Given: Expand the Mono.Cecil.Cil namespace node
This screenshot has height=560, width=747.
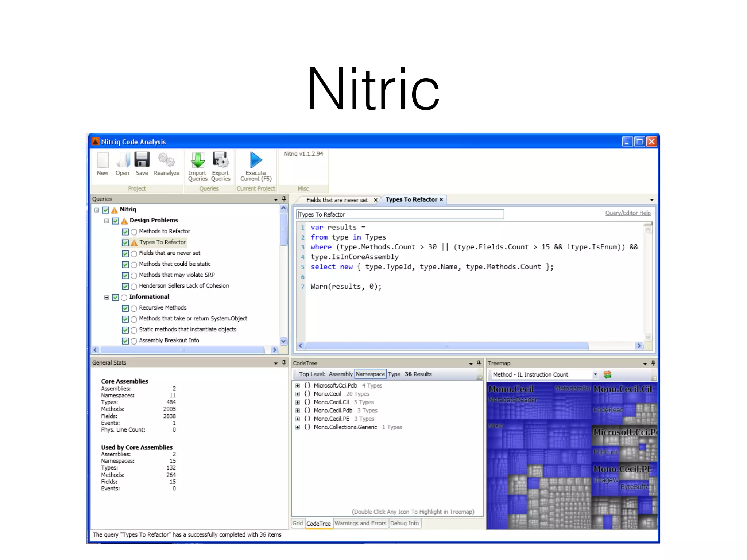Looking at the screenshot, I should tap(298, 402).
